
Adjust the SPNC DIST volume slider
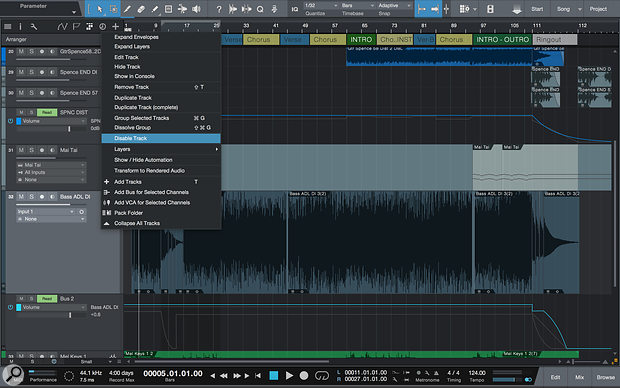(69, 129)
